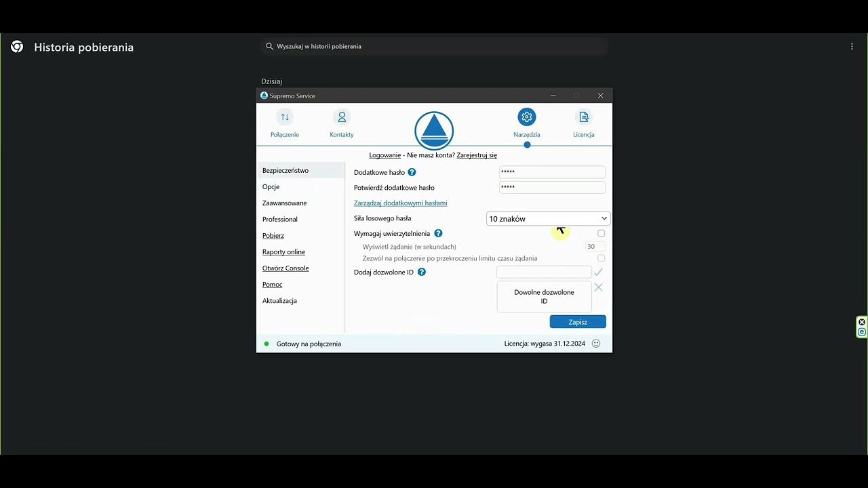Screen dimensions: 868x488
Task: Open the Zarządzaj dodatkowymi hasłami link
Action: coord(400,203)
